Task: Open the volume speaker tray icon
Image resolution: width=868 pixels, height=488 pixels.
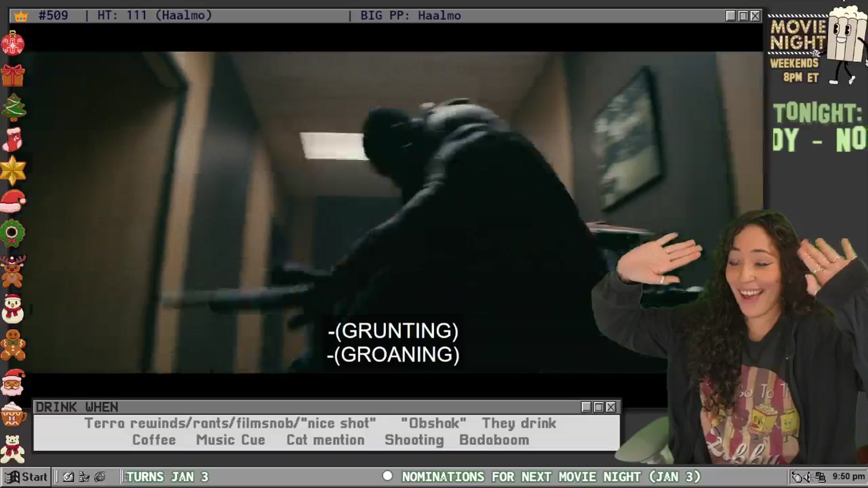Action: (x=808, y=477)
